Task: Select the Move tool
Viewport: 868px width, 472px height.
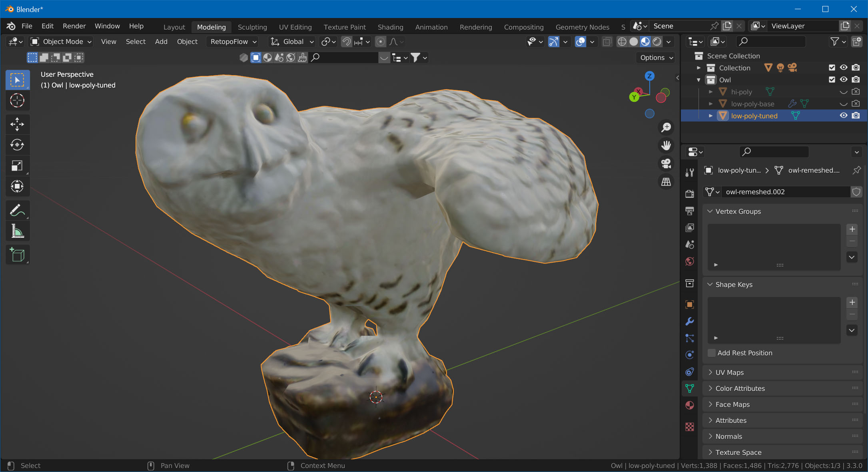Action: point(17,124)
